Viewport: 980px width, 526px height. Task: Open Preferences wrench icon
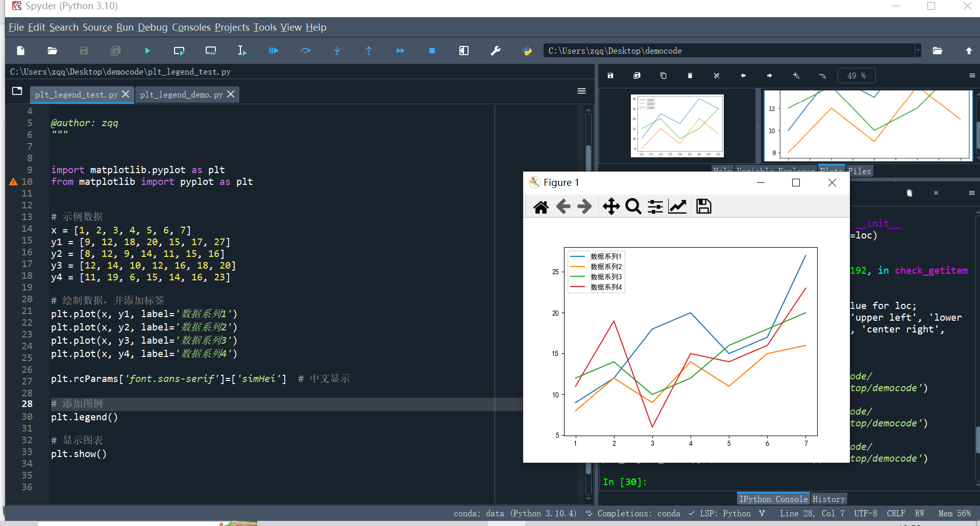[x=496, y=51]
